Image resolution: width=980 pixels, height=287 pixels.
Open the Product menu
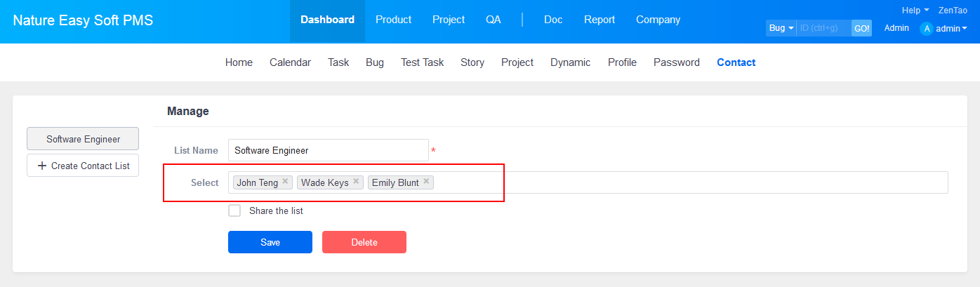[x=393, y=20]
